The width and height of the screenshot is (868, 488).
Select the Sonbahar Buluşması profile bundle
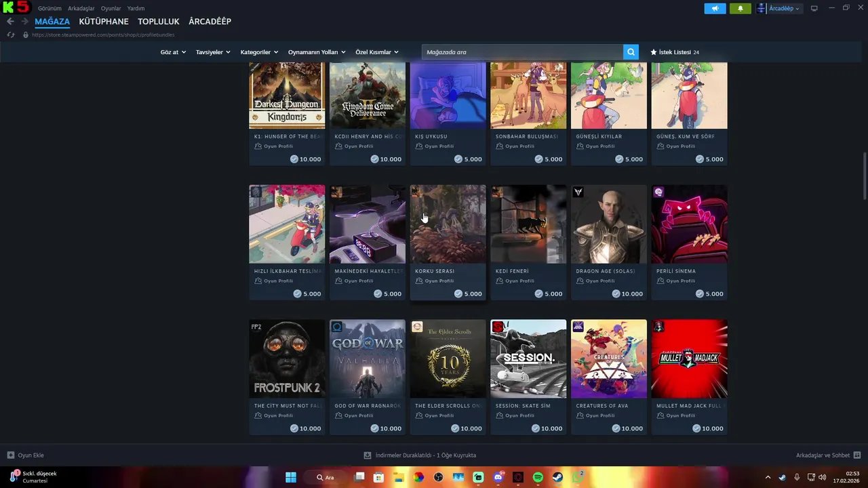[528, 114]
